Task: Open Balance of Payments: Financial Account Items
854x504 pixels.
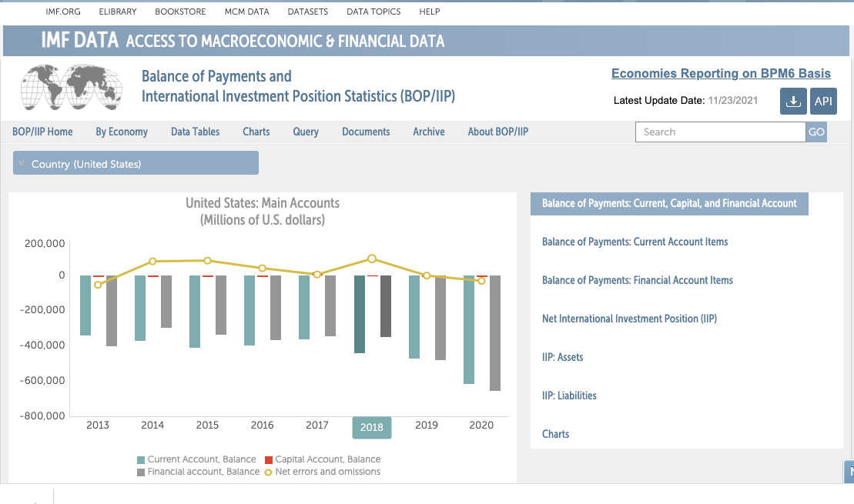Action: coord(638,280)
